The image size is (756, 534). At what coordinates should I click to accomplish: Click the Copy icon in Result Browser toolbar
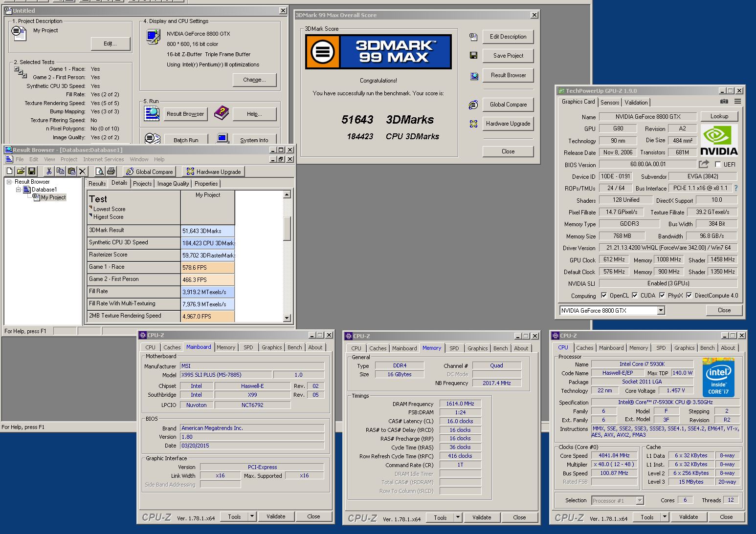point(60,171)
